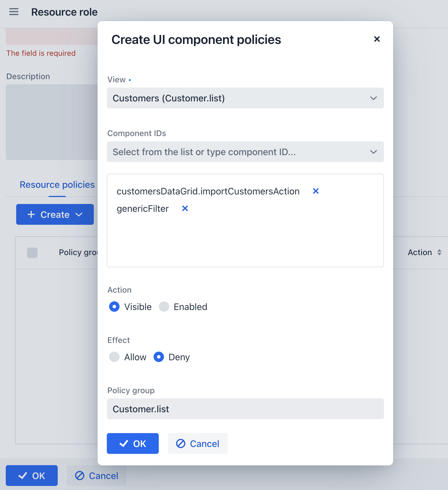Image resolution: width=448 pixels, height=490 pixels.
Task: Tick the select-all checkbox in policy table
Action: [x=32, y=253]
